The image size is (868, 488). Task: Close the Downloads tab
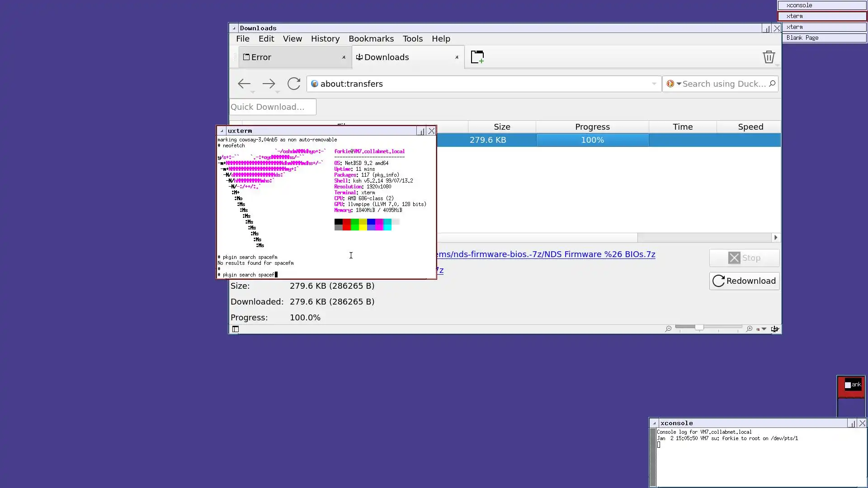(x=457, y=57)
